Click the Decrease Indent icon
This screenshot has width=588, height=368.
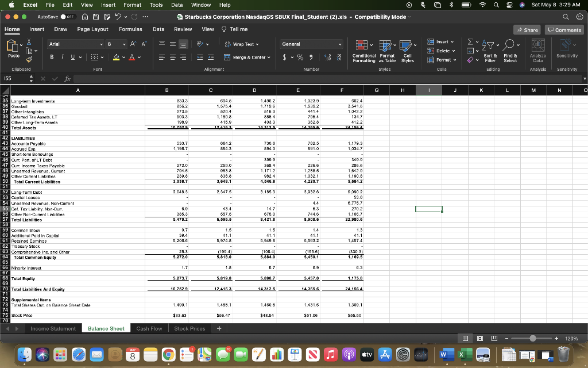point(200,57)
